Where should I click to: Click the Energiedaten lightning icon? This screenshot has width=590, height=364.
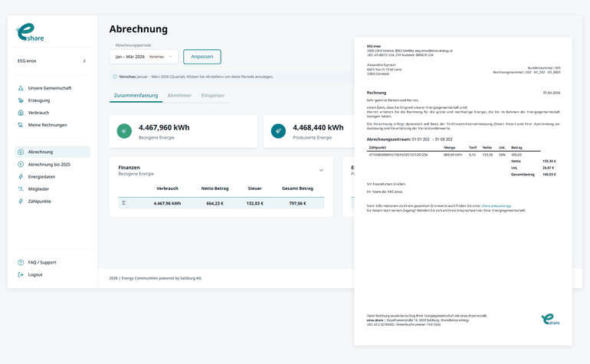pos(21,176)
